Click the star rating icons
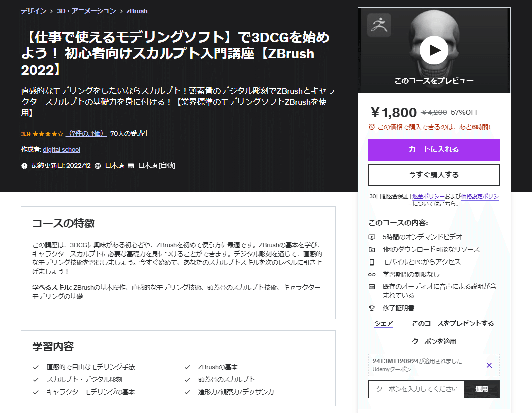This screenshot has height=413, width=532. [48, 134]
